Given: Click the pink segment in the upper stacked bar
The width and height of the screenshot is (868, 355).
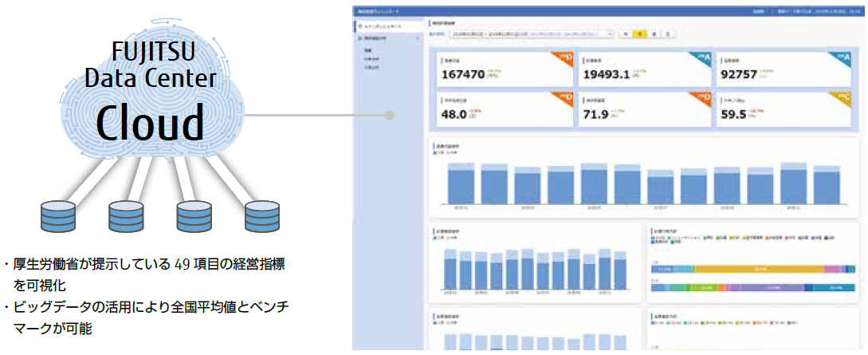Looking at the screenshot, I should (x=833, y=269).
